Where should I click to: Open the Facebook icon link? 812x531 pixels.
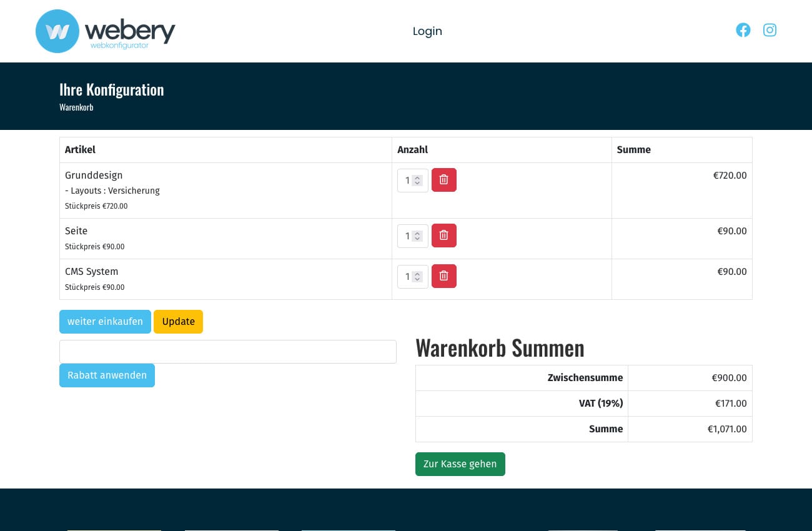(743, 30)
